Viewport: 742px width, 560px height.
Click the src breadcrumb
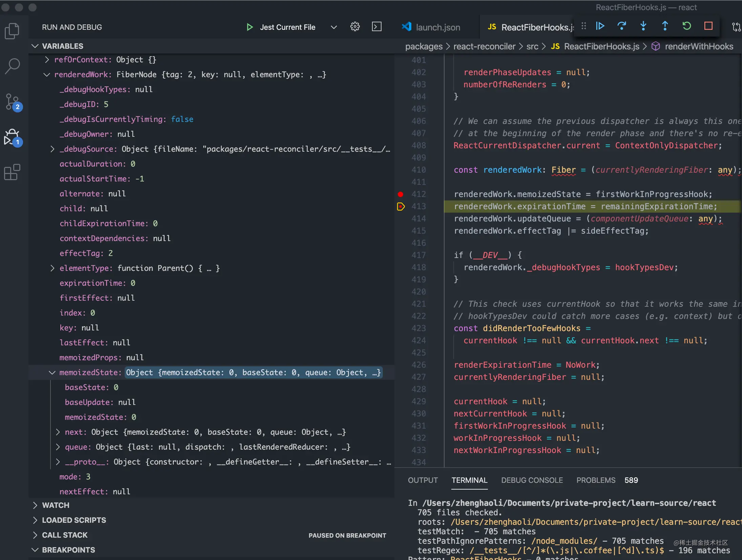point(532,46)
